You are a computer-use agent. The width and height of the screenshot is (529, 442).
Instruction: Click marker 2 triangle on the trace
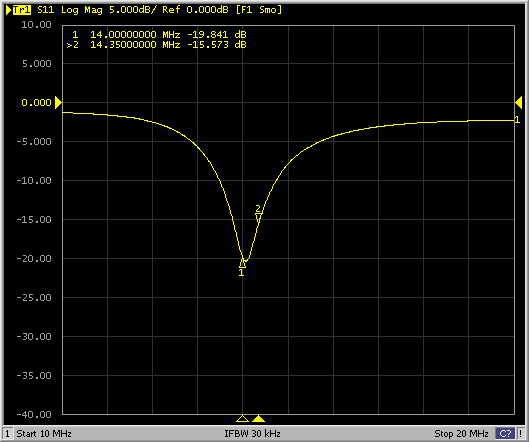[258, 218]
